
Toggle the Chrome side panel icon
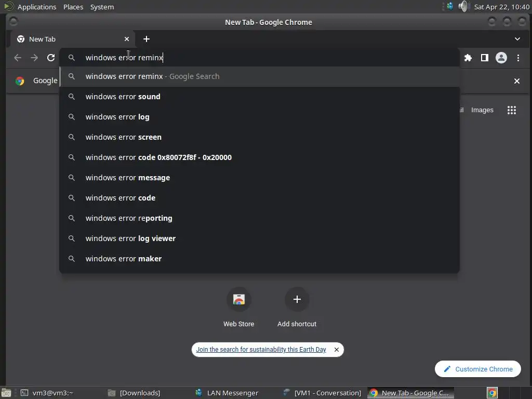(485, 58)
